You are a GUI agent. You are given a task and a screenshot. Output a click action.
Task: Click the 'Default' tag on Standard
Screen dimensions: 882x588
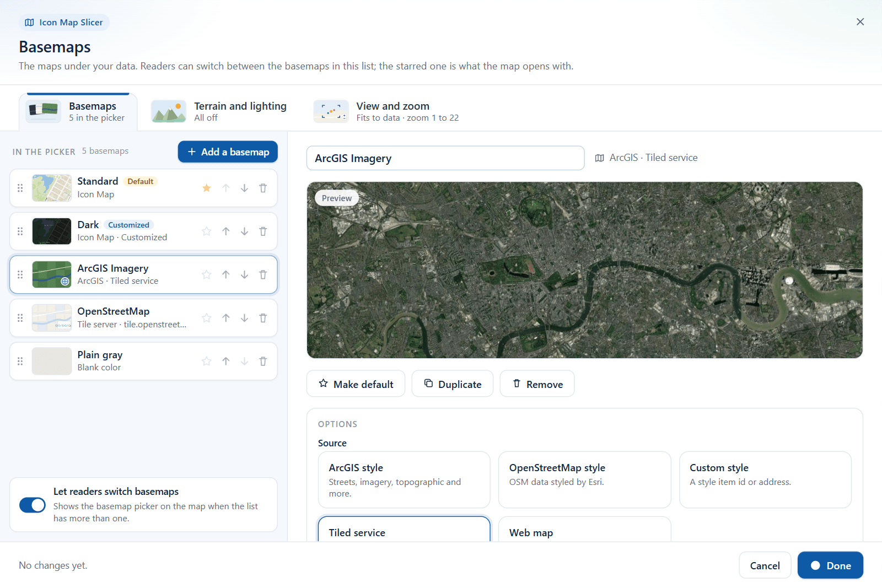141,181
